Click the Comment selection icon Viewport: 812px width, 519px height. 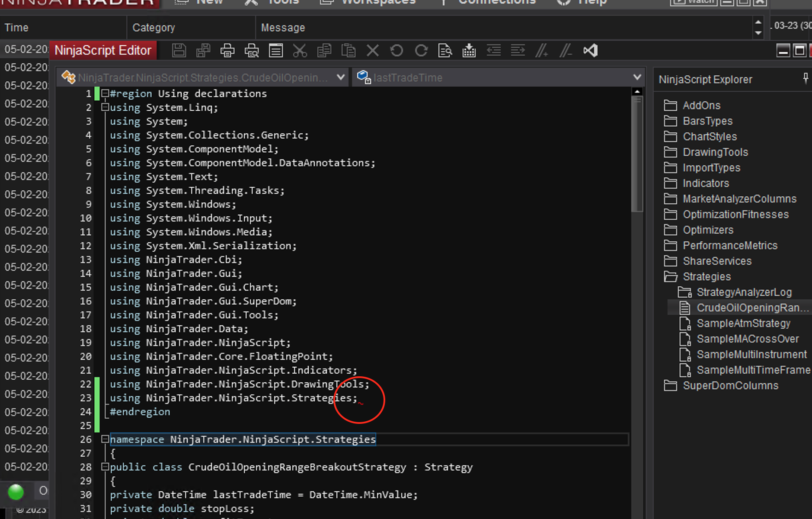tap(542, 51)
